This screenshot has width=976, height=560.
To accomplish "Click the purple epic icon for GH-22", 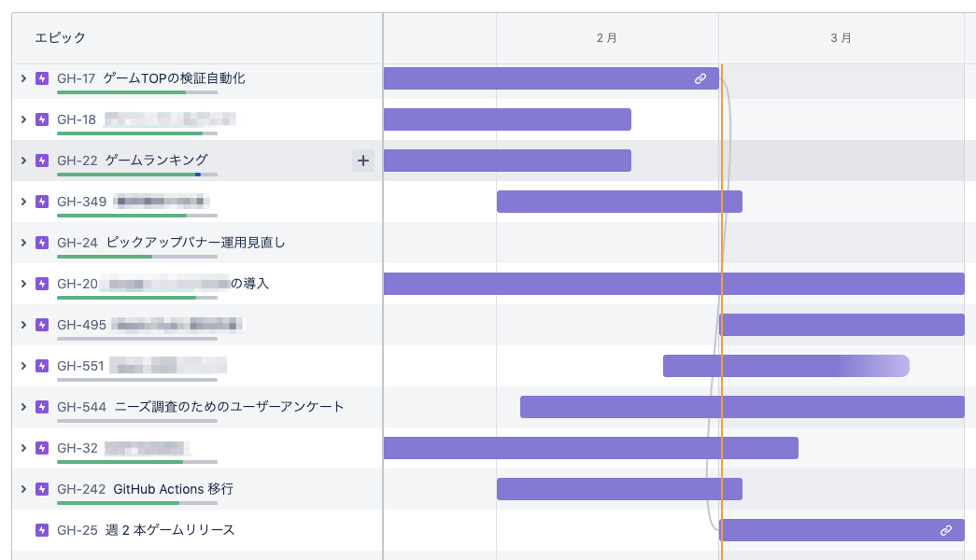I will point(41,161).
